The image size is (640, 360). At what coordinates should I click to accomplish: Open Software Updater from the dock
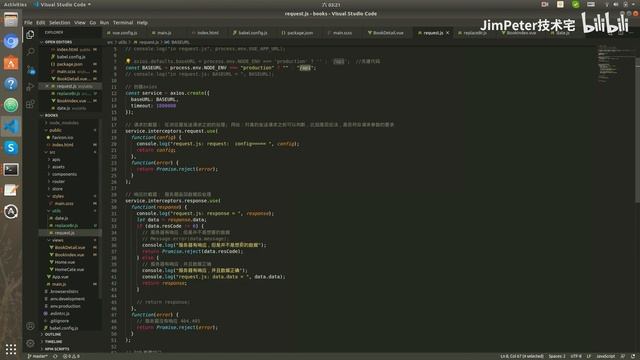11,211
